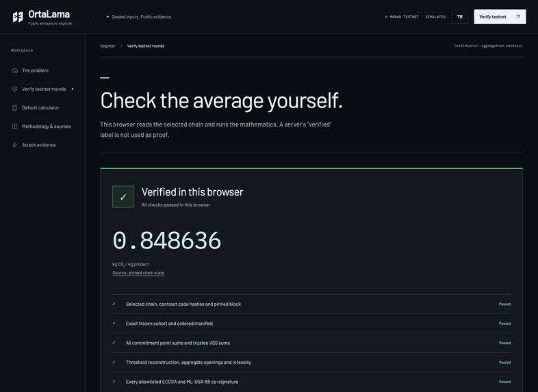Click checkmark beside Exact frozen cohort row
This screenshot has height=392, width=538.
(114, 324)
